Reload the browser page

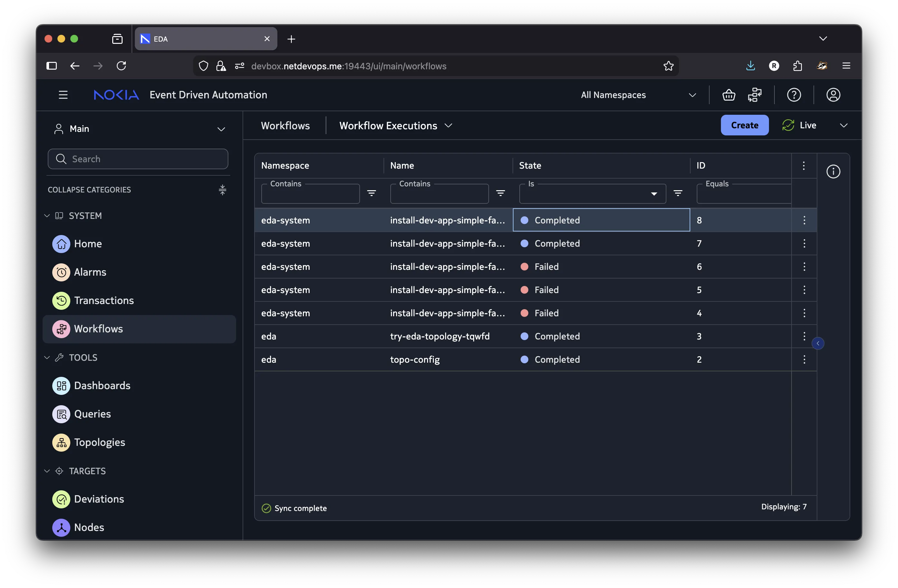point(122,66)
